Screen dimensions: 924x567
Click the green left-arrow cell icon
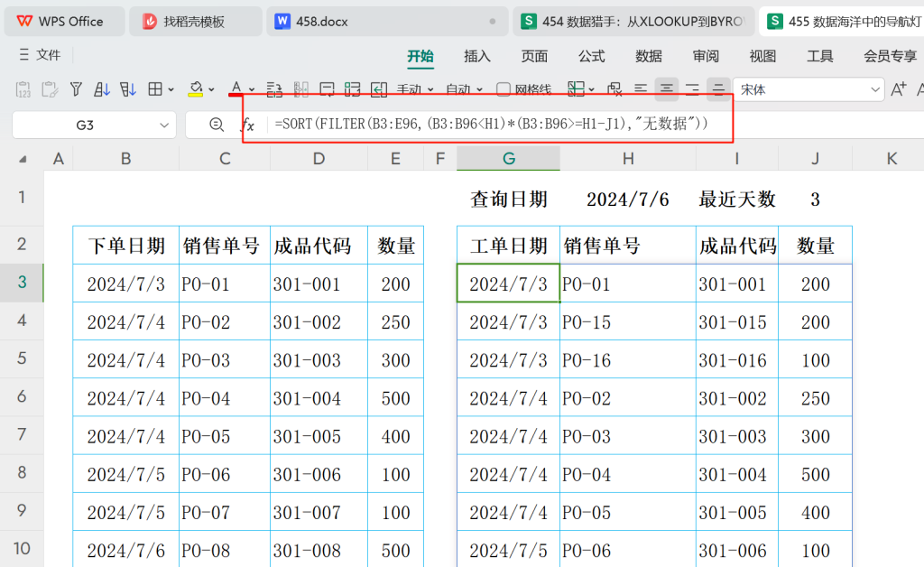pos(379,89)
